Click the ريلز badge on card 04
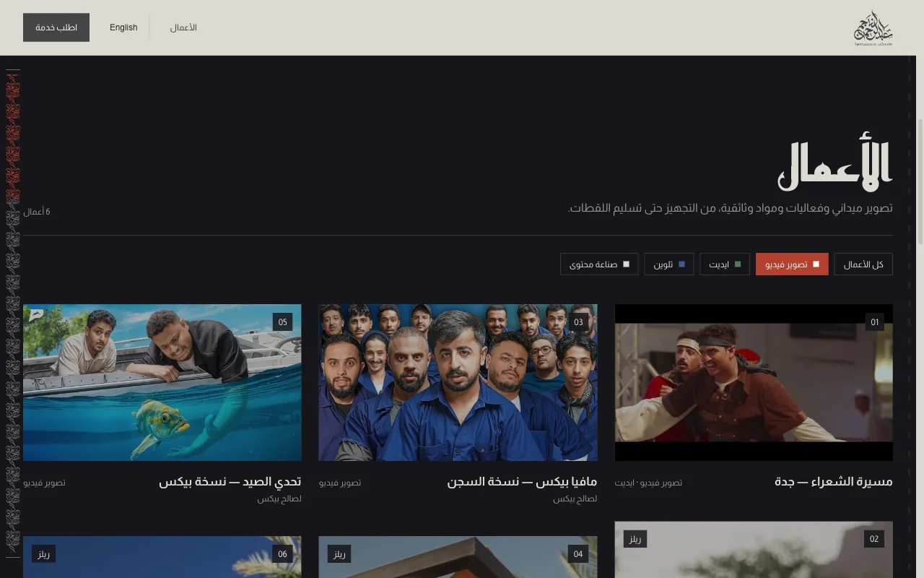This screenshot has height=578, width=924. coord(339,554)
